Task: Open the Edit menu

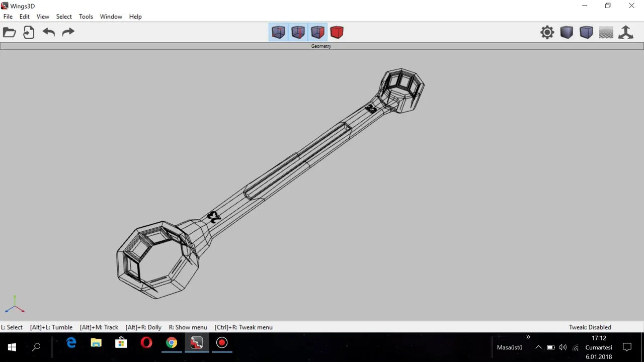Action: point(25,17)
